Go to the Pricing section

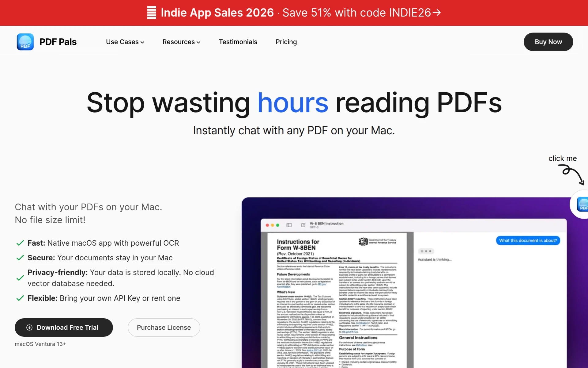tap(286, 42)
